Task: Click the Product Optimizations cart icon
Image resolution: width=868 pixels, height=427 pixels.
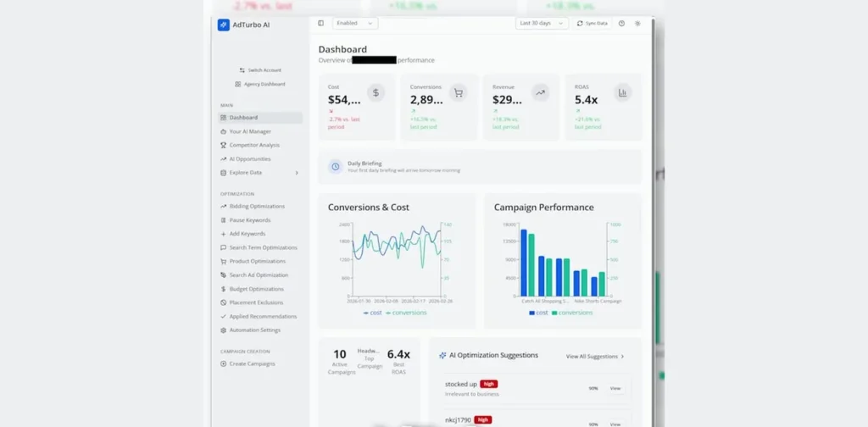Action: [223, 261]
